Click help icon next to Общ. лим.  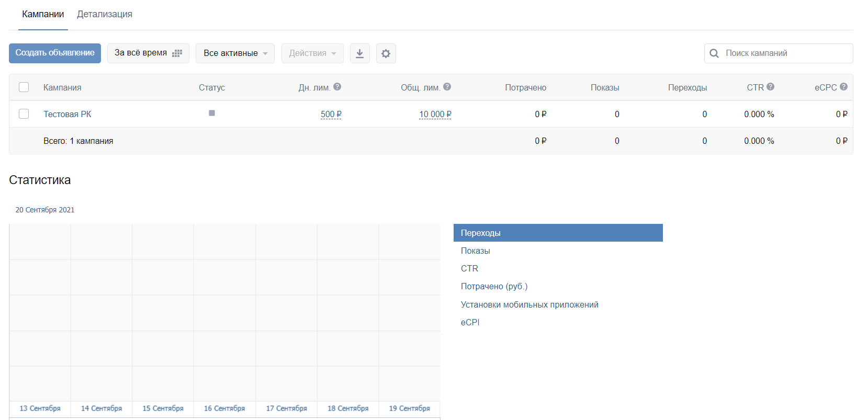[x=447, y=87]
